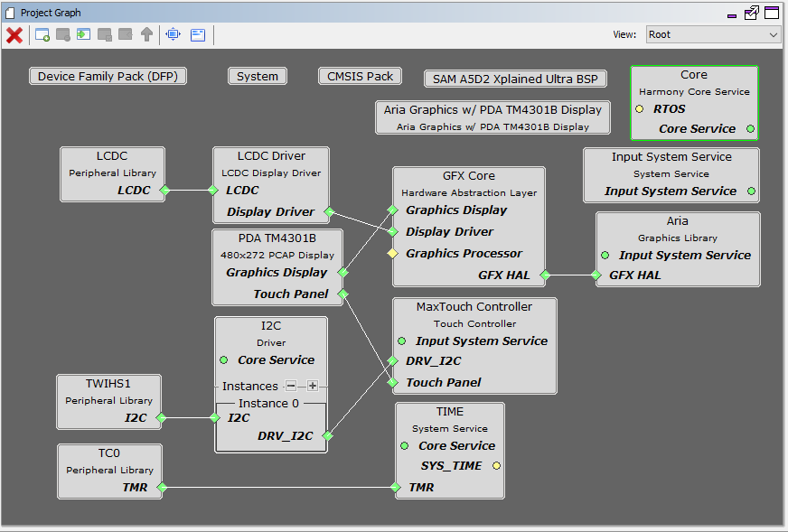Select the TC0 component title
This screenshot has height=532, width=788.
[x=109, y=453]
